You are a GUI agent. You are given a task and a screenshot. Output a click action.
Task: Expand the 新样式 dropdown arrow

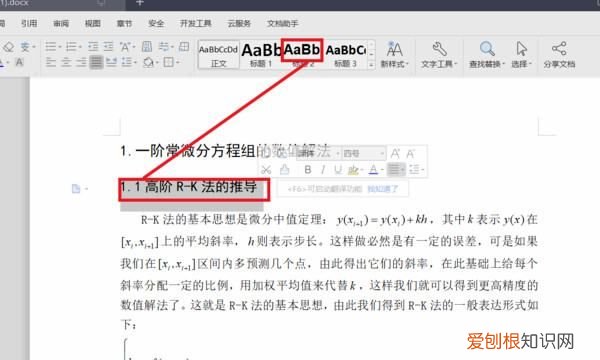click(x=407, y=64)
